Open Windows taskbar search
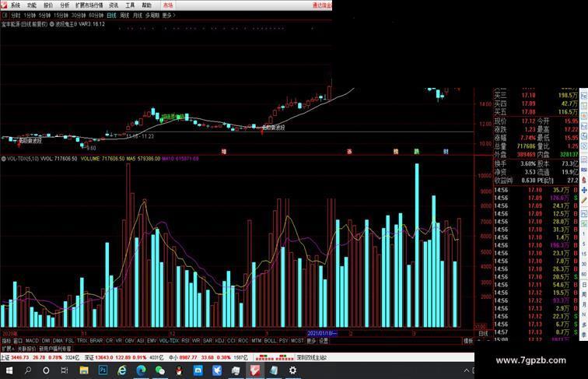The image size is (588, 379). coord(28,370)
